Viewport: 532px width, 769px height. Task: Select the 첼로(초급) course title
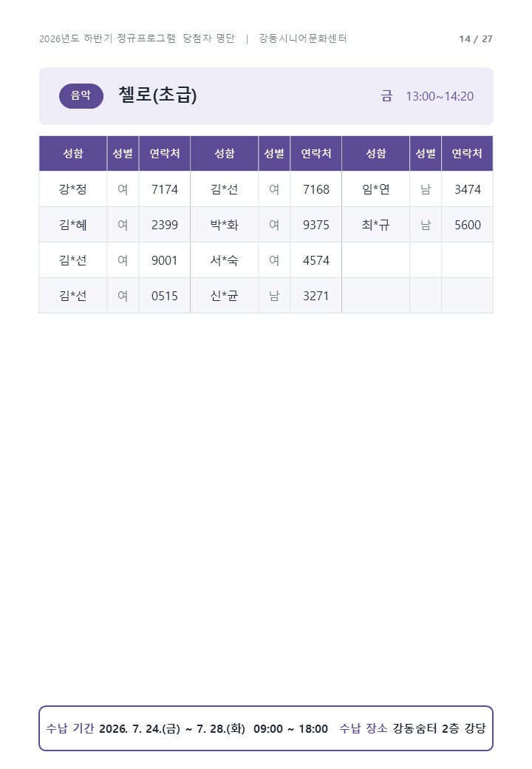(x=157, y=95)
